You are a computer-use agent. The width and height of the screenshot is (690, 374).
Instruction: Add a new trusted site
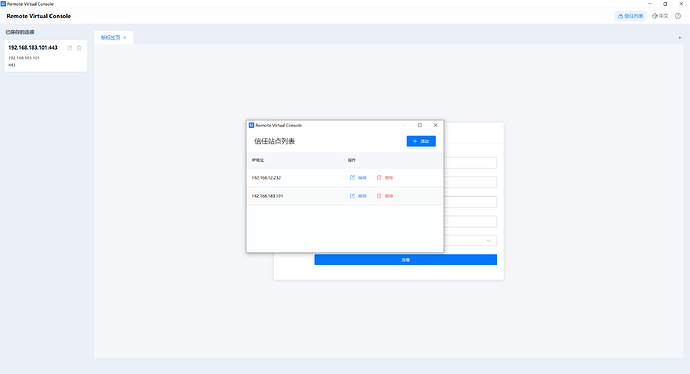[x=421, y=141]
